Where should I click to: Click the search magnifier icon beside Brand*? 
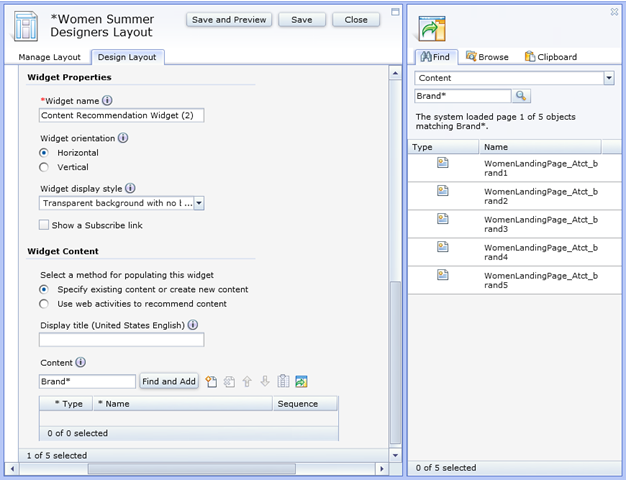(x=521, y=96)
